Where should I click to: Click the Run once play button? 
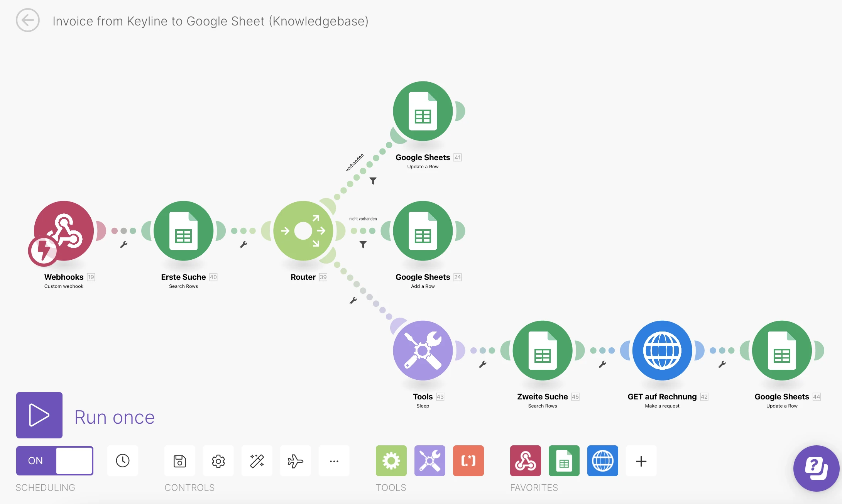(x=39, y=415)
